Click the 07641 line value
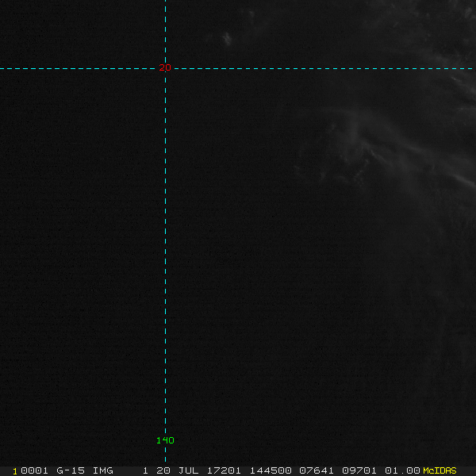This screenshot has height=476, width=476. pyautogui.click(x=317, y=470)
